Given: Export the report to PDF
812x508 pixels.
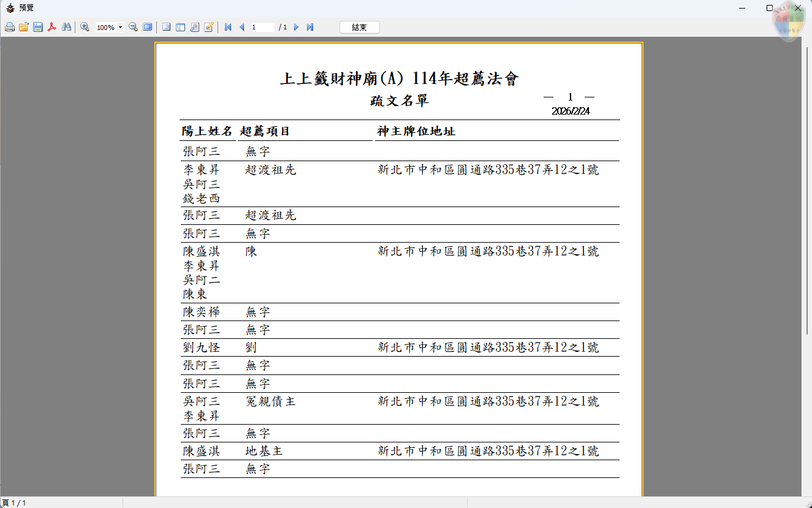Looking at the screenshot, I should (x=51, y=27).
